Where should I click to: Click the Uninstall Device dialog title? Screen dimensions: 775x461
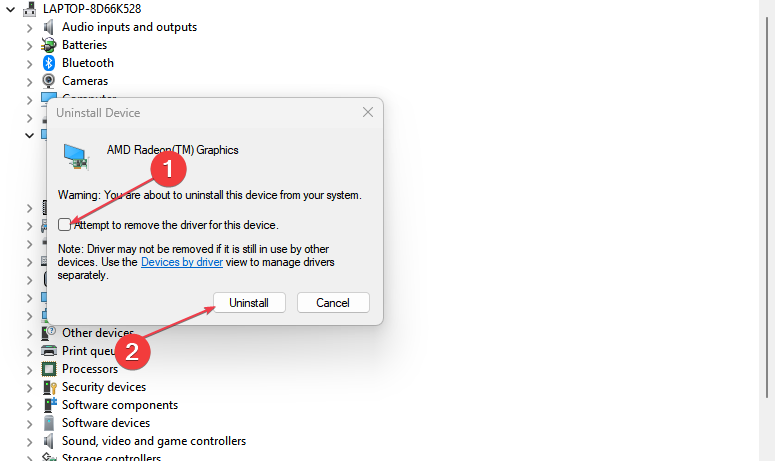(98, 113)
